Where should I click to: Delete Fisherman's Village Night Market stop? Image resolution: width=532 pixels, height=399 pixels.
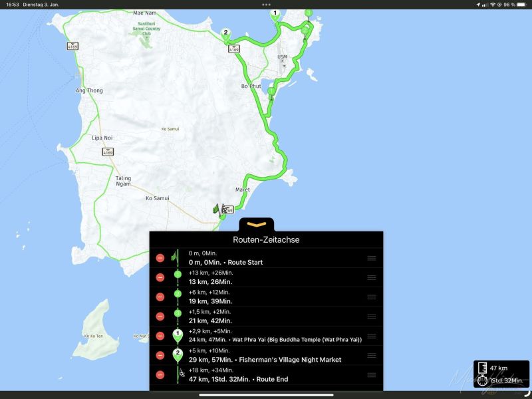click(x=160, y=355)
